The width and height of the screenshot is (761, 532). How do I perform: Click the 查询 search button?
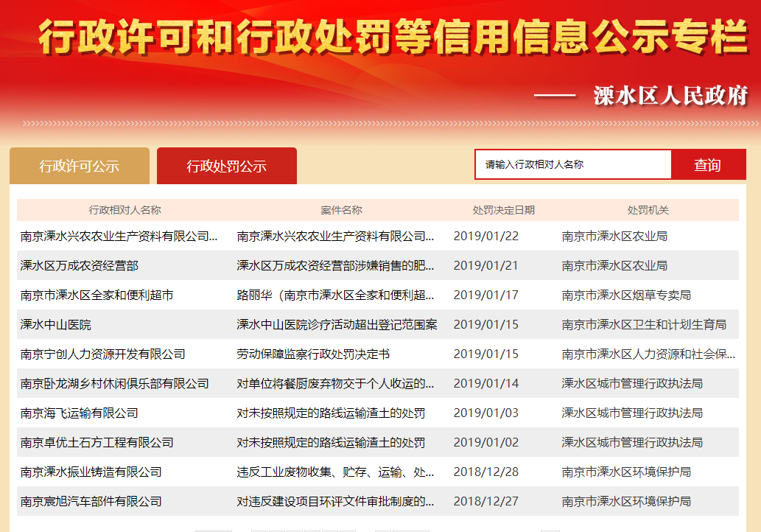pyautogui.click(x=707, y=165)
